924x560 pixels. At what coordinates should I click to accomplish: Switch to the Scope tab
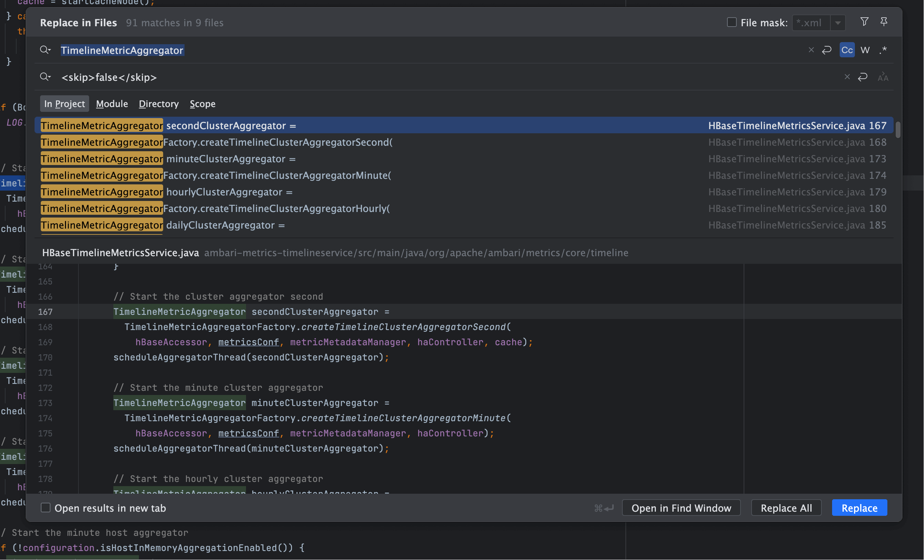(202, 104)
